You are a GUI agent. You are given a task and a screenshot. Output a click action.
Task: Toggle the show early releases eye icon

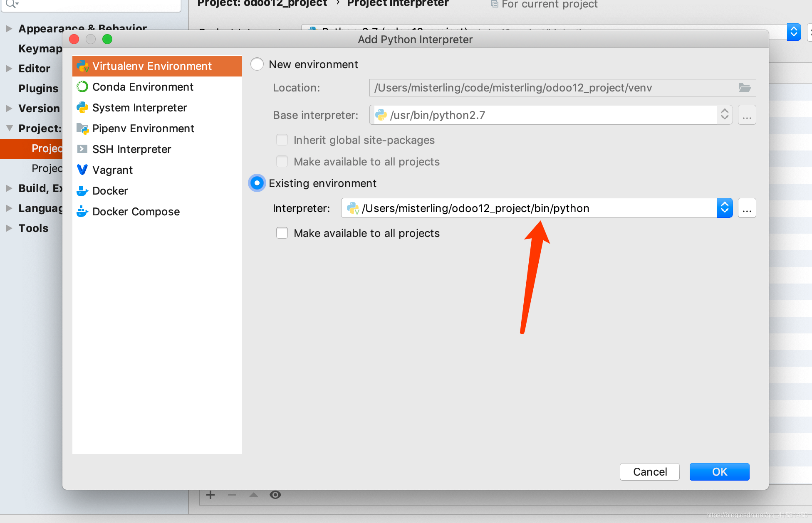(275, 495)
